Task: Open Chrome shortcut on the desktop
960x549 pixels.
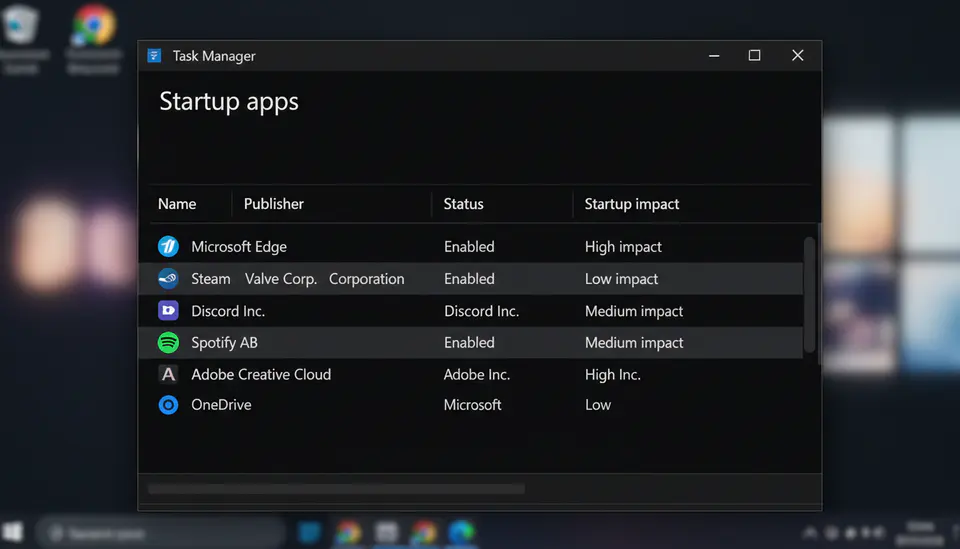Action: pyautogui.click(x=93, y=38)
